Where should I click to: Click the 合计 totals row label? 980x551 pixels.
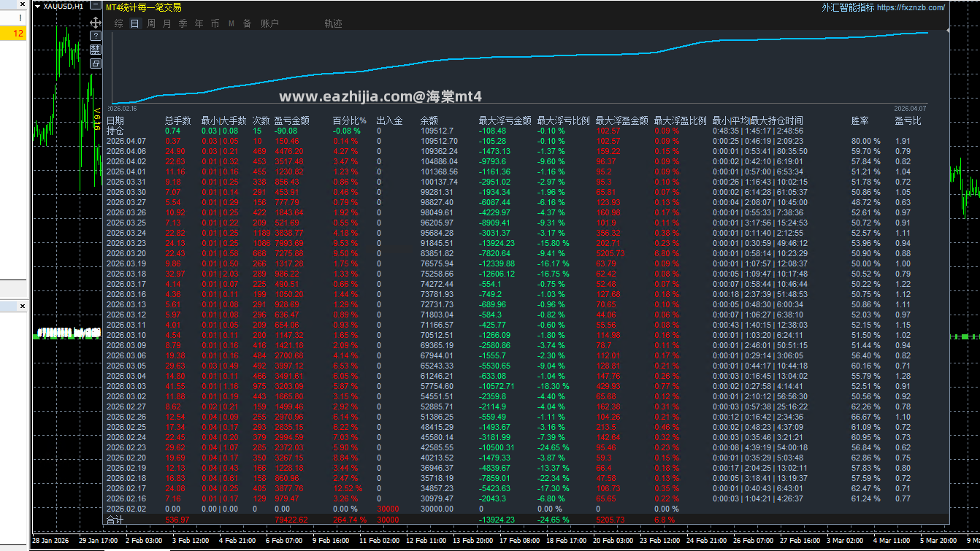(115, 520)
